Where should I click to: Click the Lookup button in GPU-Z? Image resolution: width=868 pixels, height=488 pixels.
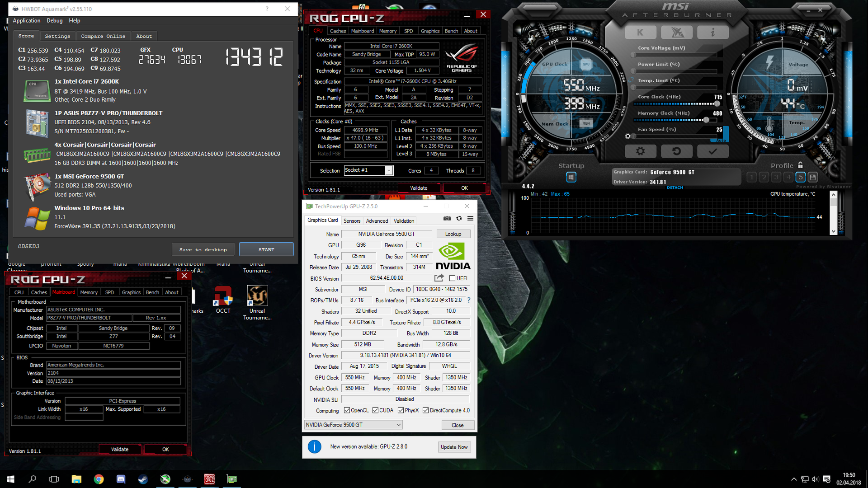[453, 234]
